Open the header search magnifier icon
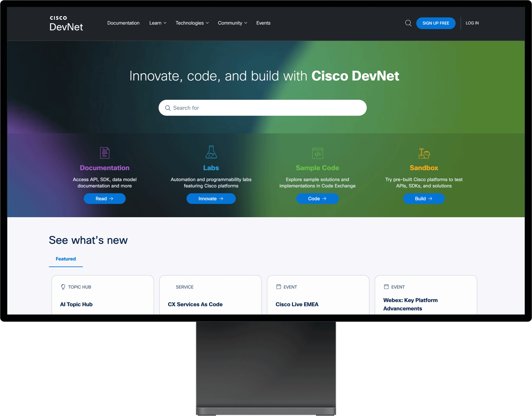Screen dimensions: 532x417 coord(408,23)
